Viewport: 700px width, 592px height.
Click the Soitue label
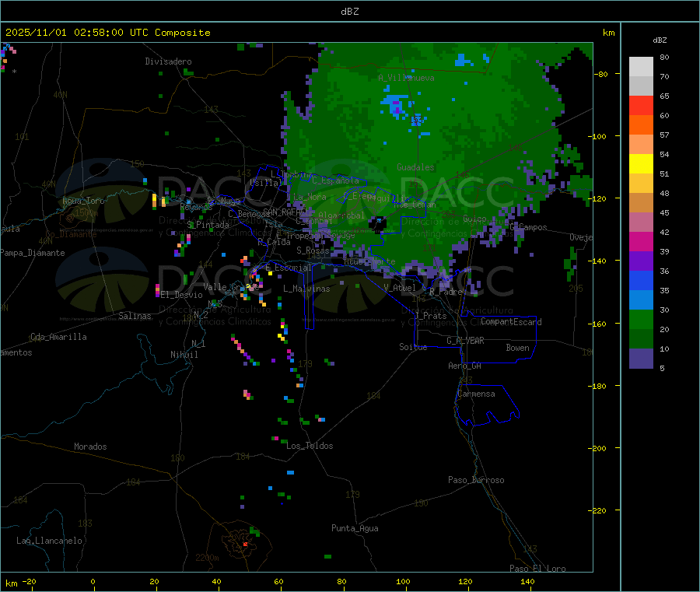(413, 347)
